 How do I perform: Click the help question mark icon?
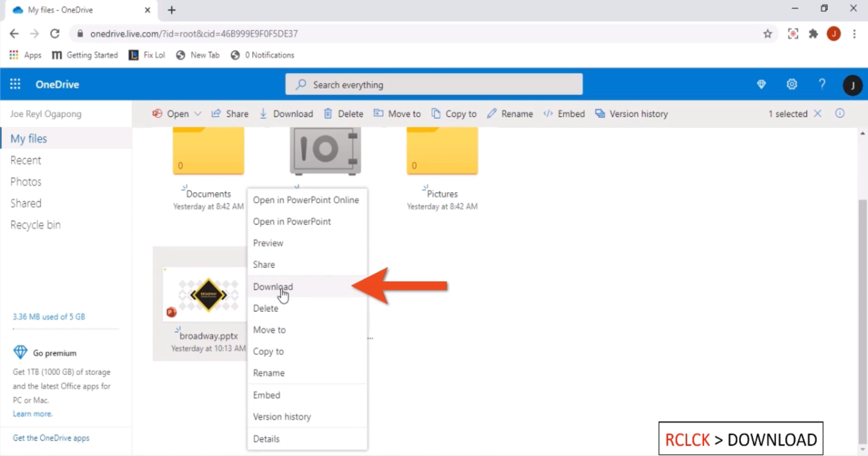(822, 84)
